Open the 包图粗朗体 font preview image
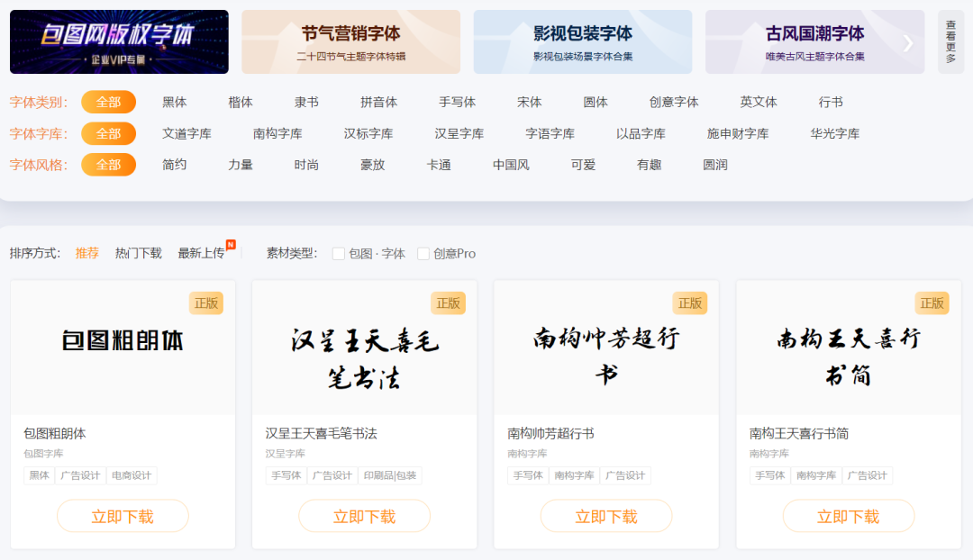This screenshot has width=973, height=560. 123,348
